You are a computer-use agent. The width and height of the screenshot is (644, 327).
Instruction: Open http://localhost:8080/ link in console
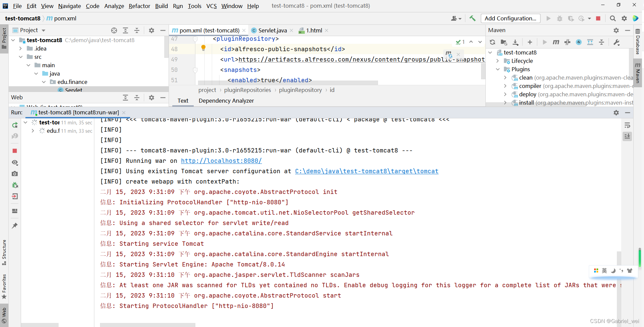[x=221, y=161]
